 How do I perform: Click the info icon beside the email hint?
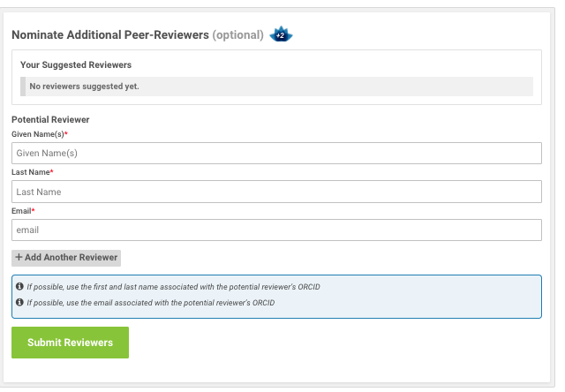coord(19,303)
